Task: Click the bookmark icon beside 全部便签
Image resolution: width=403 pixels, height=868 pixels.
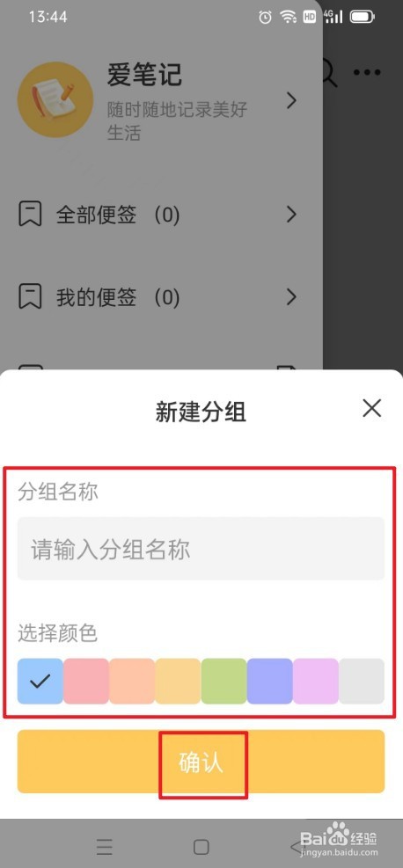Action: pos(30,215)
